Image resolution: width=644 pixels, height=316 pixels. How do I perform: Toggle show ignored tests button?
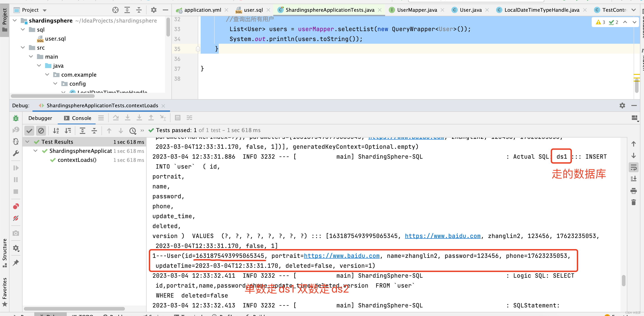[x=41, y=131]
